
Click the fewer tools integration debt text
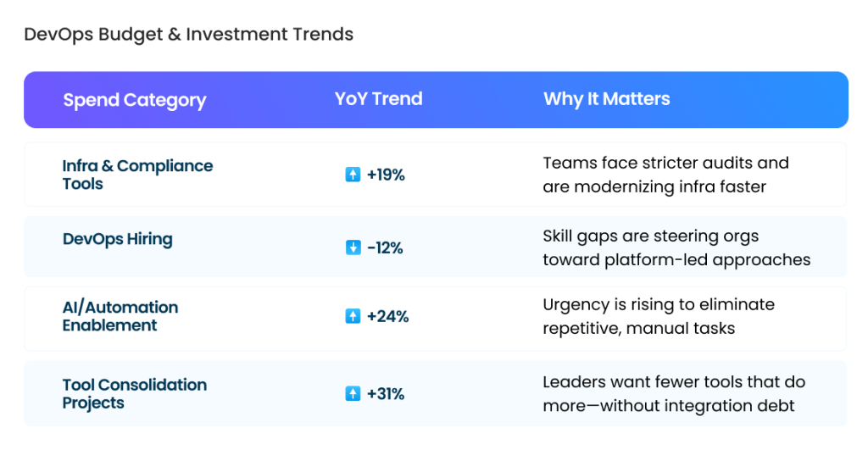673,393
